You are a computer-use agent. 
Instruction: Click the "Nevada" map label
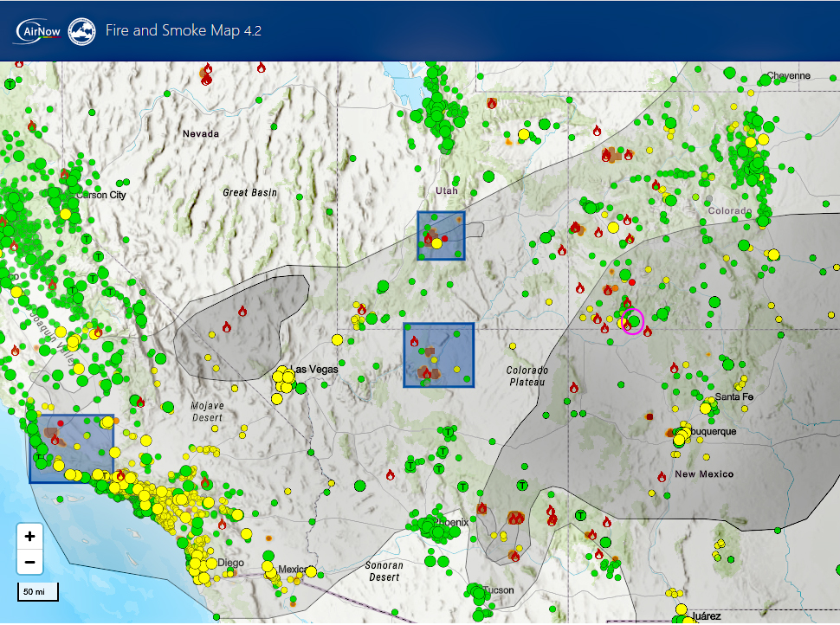click(x=201, y=134)
